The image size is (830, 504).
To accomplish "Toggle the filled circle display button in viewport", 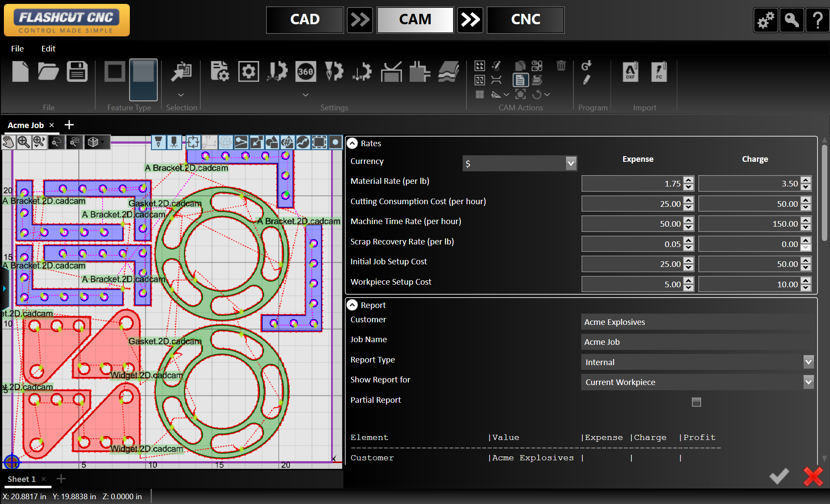I will pos(335,142).
